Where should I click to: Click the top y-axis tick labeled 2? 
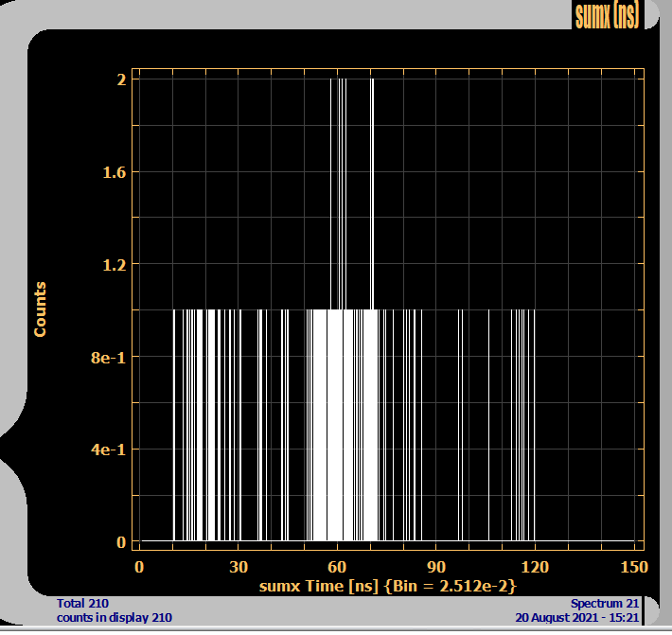[x=120, y=80]
